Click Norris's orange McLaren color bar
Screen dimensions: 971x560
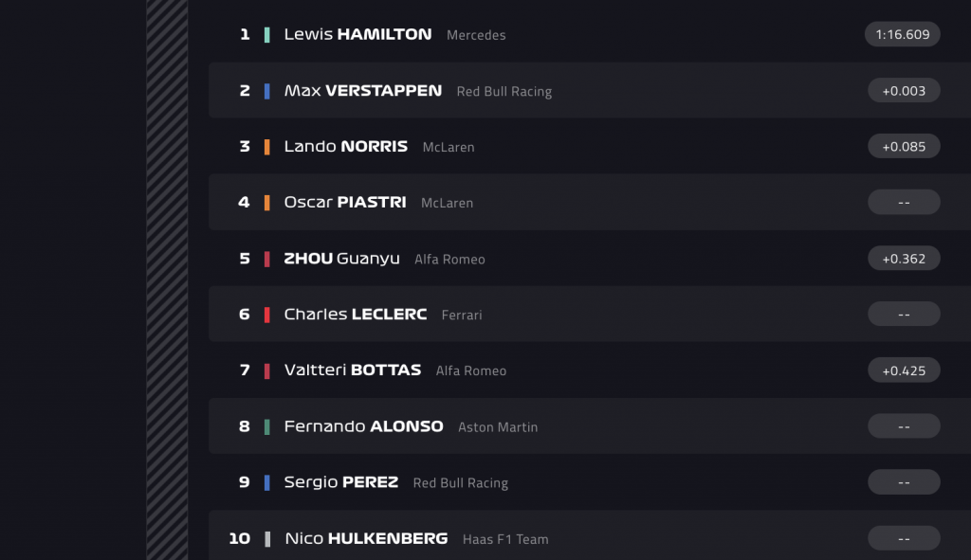267,147
